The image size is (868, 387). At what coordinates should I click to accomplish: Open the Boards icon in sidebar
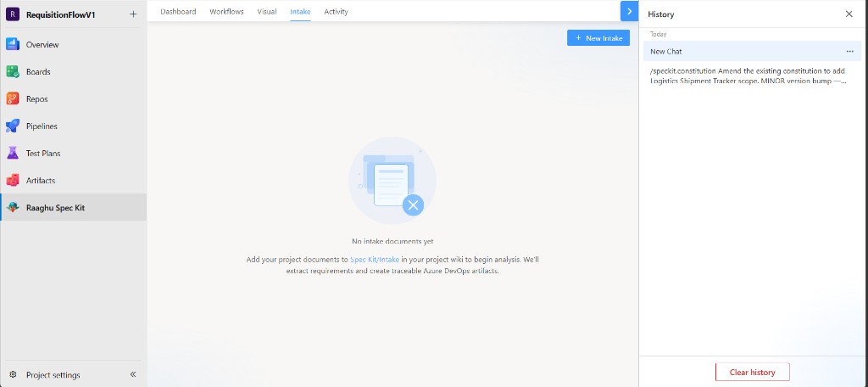click(x=13, y=71)
